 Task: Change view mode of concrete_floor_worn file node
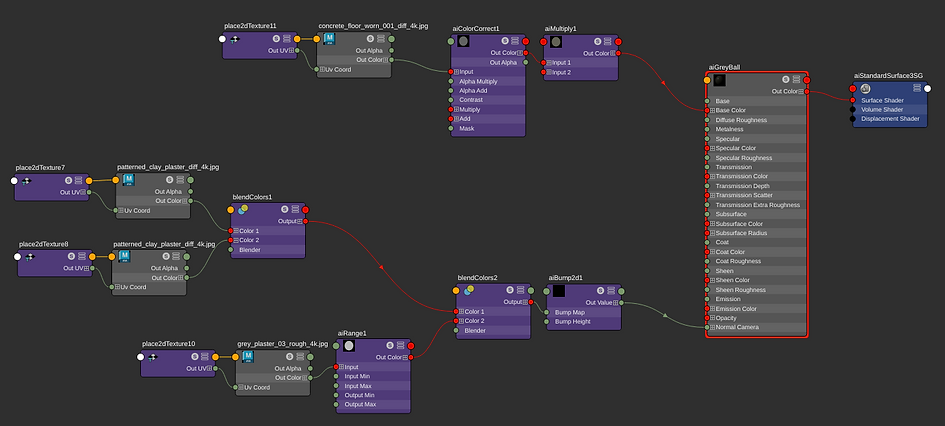tap(381, 39)
